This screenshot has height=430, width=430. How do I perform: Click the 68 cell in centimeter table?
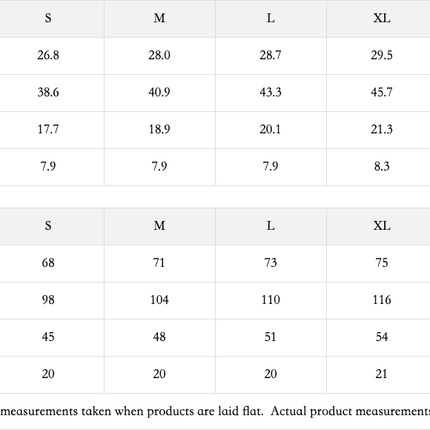point(48,263)
